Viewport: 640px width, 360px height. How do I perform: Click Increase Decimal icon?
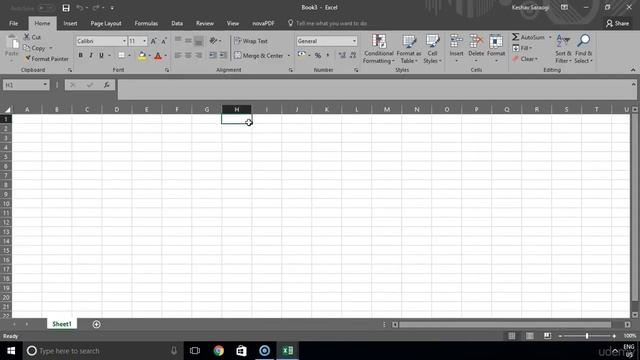[342, 56]
